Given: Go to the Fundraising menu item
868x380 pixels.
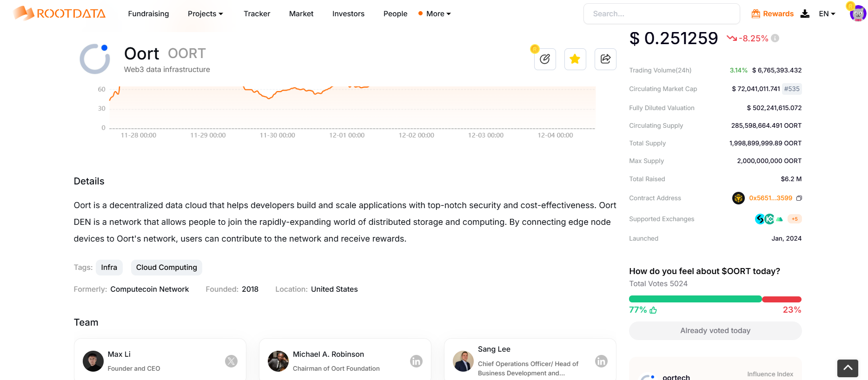Looking at the screenshot, I should pos(148,14).
